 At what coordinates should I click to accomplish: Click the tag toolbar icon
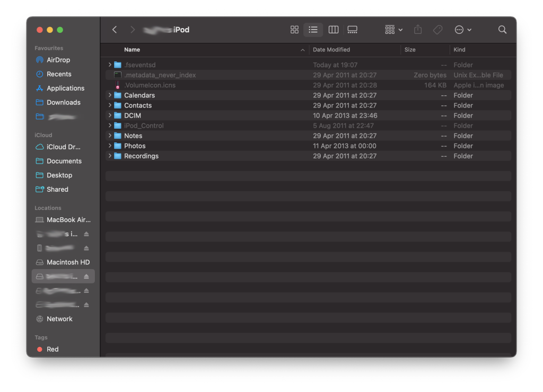point(437,30)
